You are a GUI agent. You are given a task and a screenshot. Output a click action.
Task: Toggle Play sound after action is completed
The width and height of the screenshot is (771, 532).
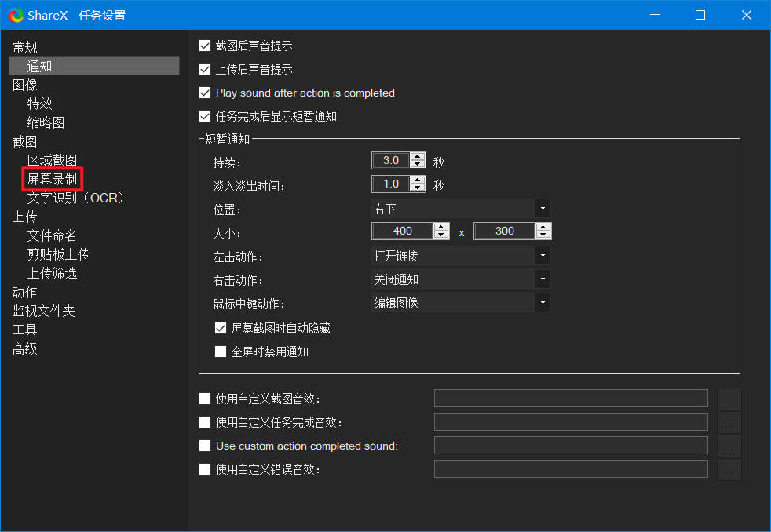[206, 93]
